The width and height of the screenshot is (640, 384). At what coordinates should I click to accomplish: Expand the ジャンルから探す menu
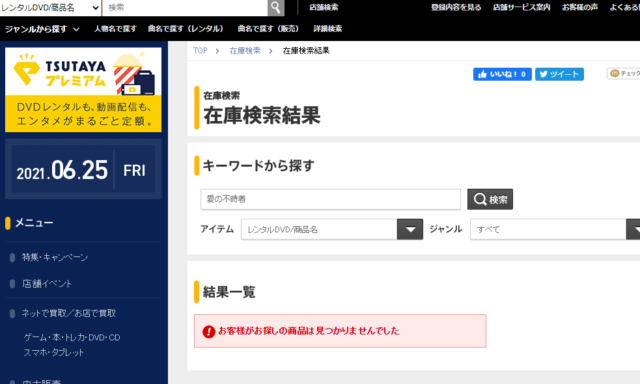(42, 29)
